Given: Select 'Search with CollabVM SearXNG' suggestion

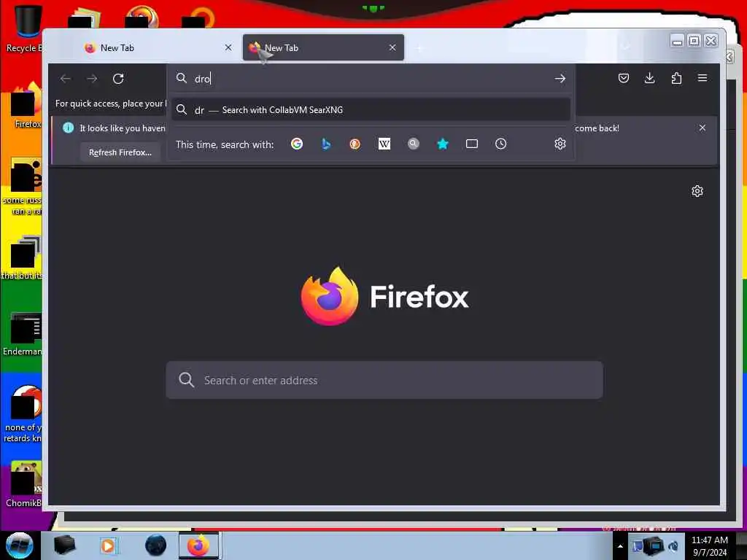Looking at the screenshot, I should pos(371,110).
